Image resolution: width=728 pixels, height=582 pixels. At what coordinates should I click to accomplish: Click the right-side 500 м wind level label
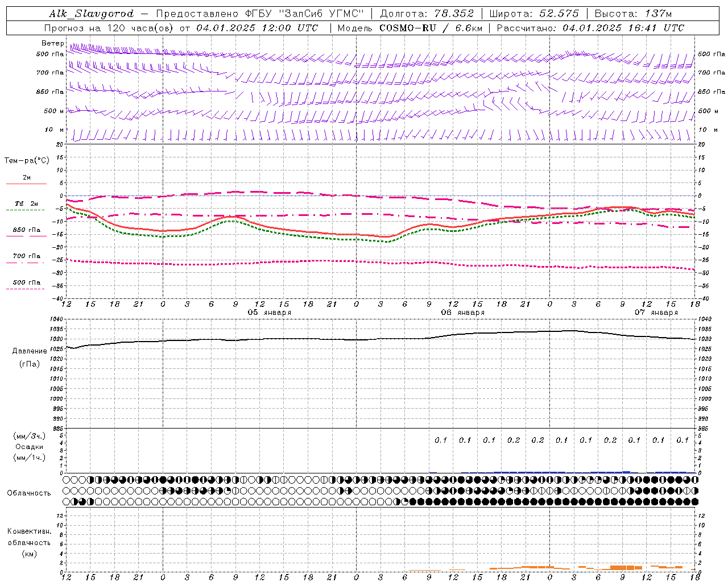point(708,111)
